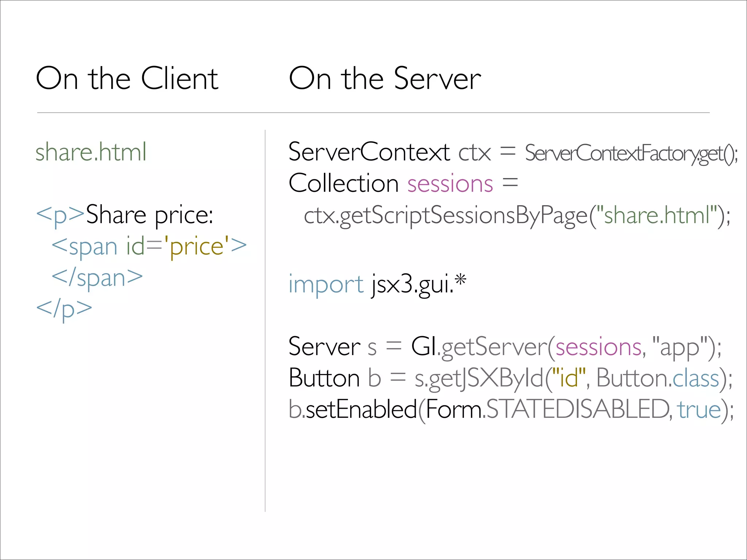Screen dimensions: 747x560
Task: Click the "import" keyword
Action: 326,284
